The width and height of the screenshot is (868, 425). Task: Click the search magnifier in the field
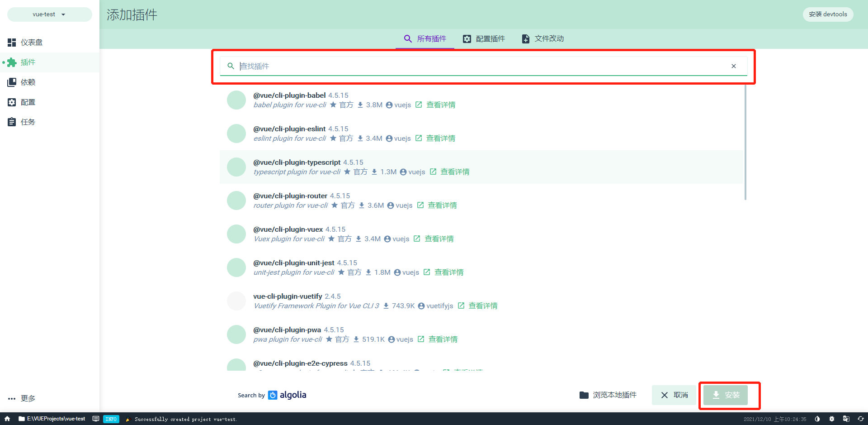point(231,66)
